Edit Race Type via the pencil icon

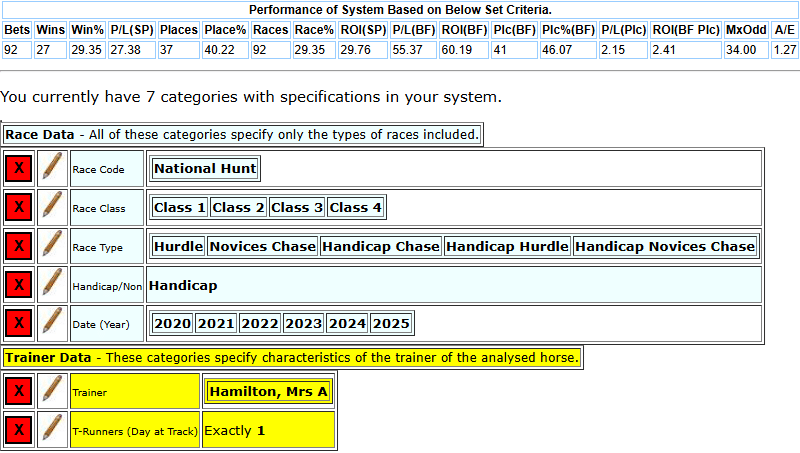52,246
